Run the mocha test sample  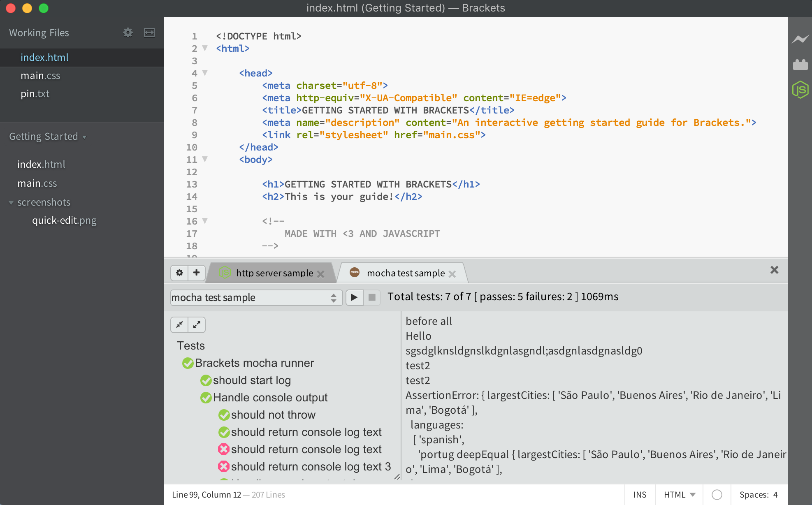pyautogui.click(x=354, y=297)
